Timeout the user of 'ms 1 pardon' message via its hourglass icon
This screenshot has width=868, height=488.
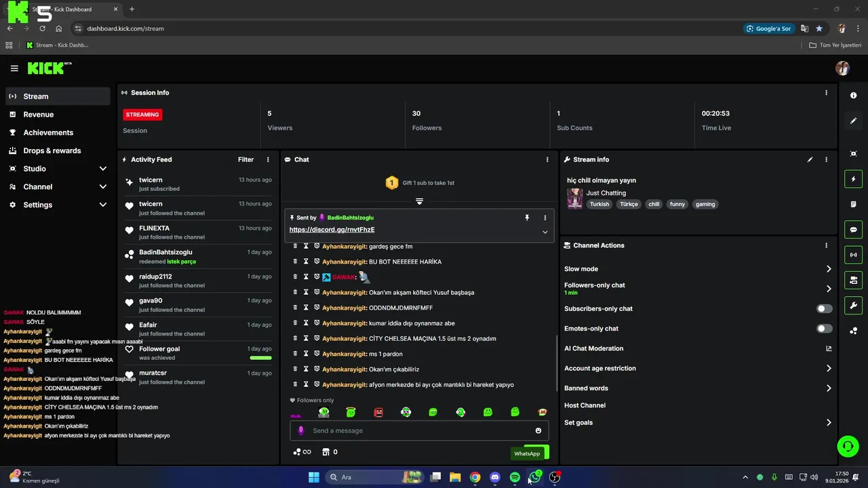[306, 354]
